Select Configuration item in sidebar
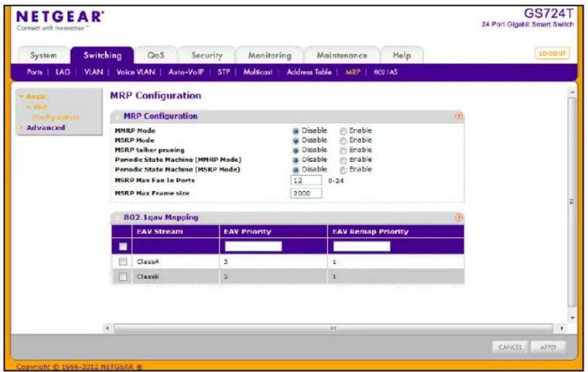The height and width of the screenshot is (372, 588). click(56, 118)
